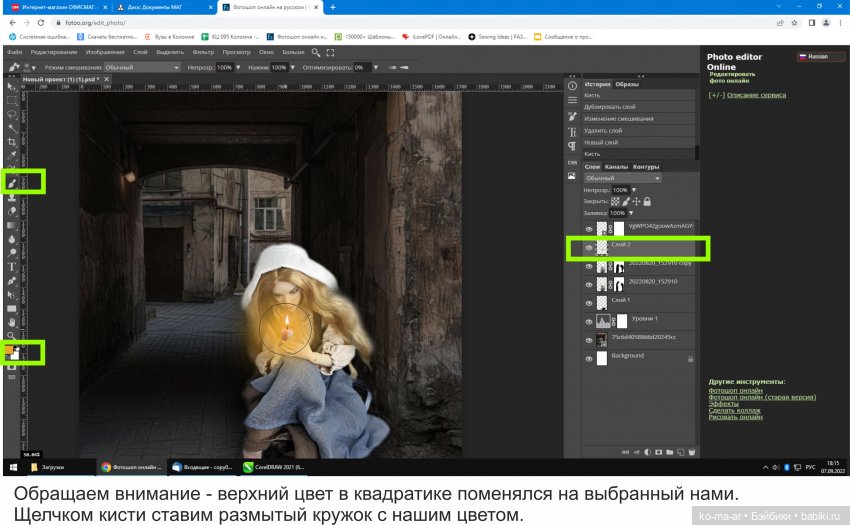Viewport: 850px width, 525px height.
Task: Toggle lock transparent pixels checkerboard icon
Action: (615, 201)
